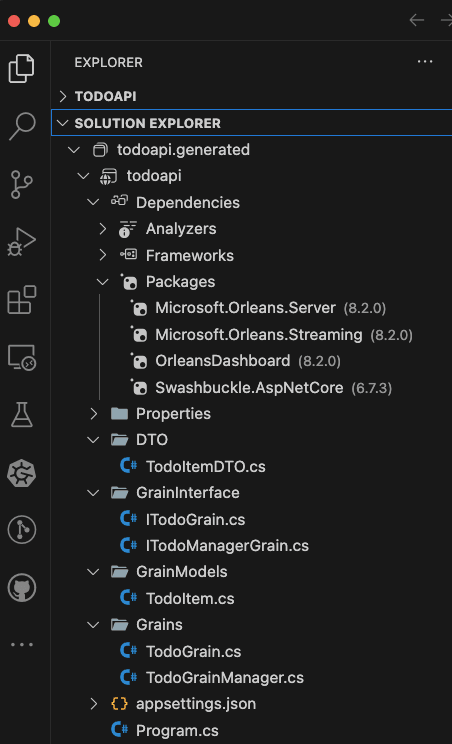Select the Microsoft.Orleans.Streaming package
The width and height of the screenshot is (452, 744).
click(x=258, y=335)
